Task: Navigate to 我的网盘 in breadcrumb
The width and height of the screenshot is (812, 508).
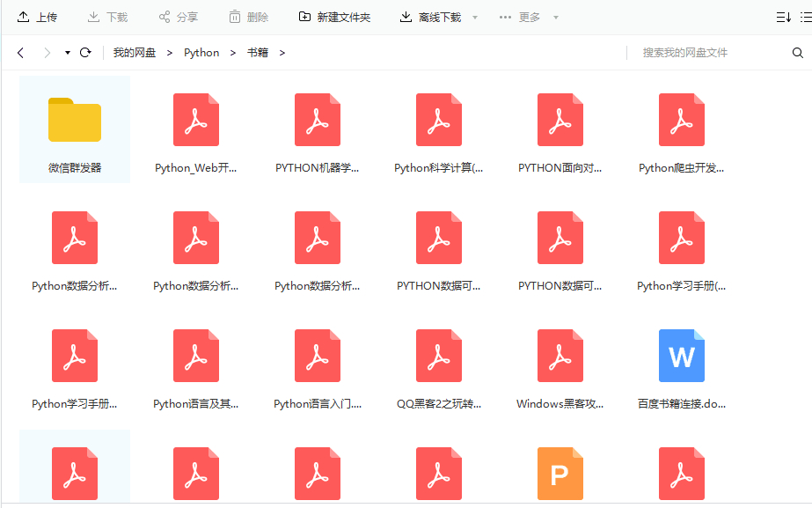Action: click(135, 52)
